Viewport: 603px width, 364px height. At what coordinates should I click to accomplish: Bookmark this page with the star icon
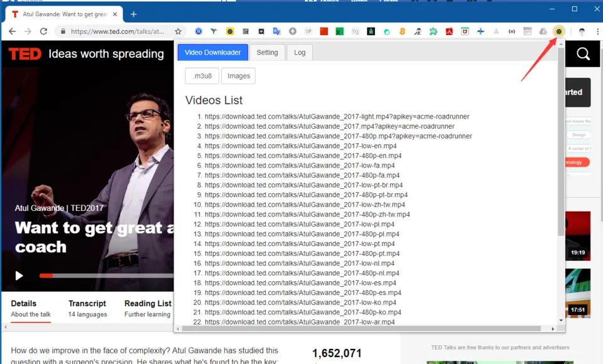pos(178,31)
